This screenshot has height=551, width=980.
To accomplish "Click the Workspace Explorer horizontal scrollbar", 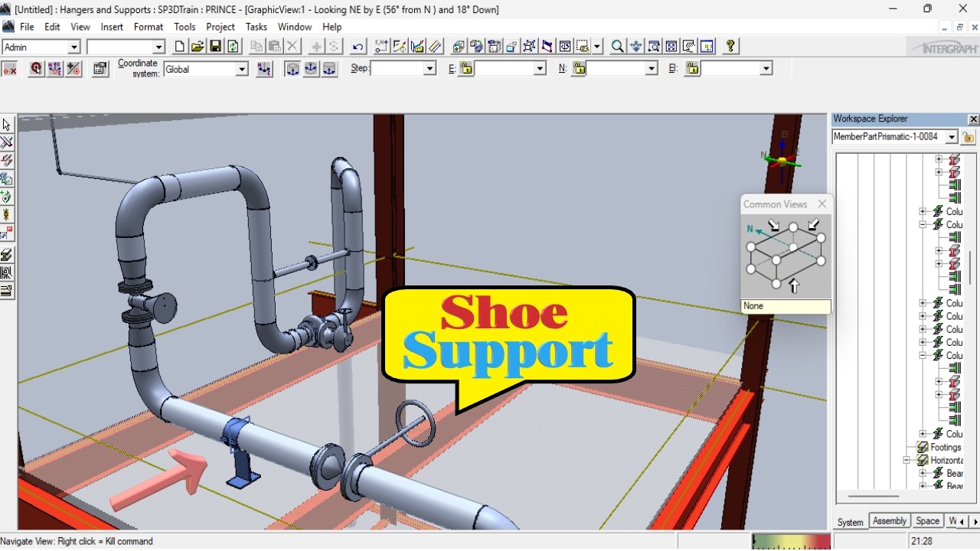I will coord(874,497).
